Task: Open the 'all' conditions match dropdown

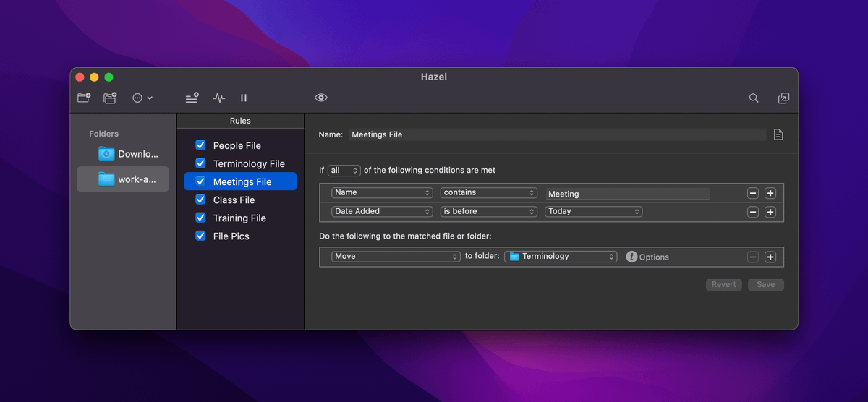Action: [344, 171]
